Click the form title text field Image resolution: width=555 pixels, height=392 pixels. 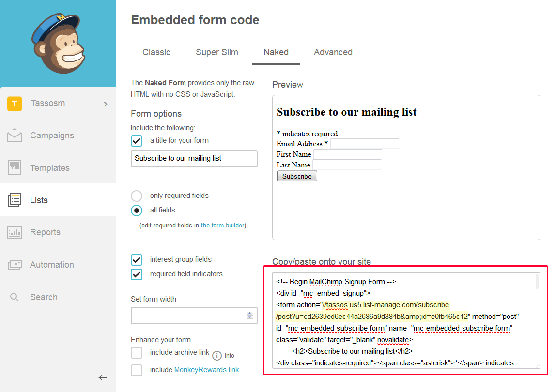194,159
